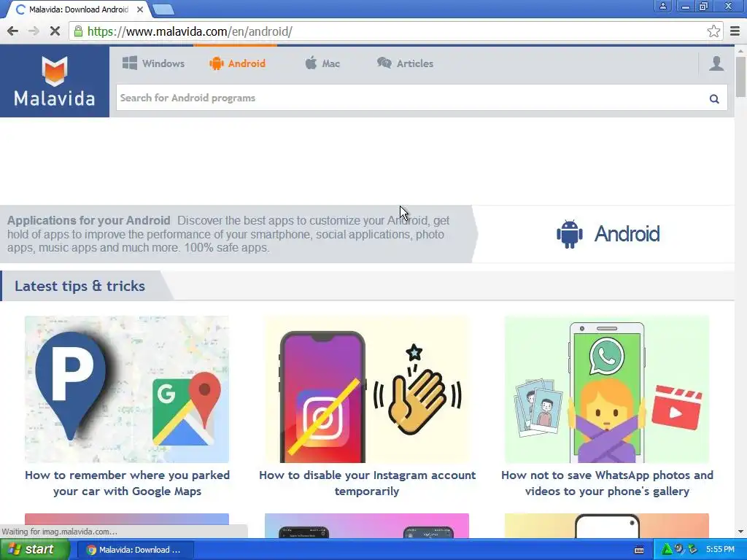Click the page scrollbar up arrow
This screenshot has width=747, height=560.
click(x=740, y=50)
